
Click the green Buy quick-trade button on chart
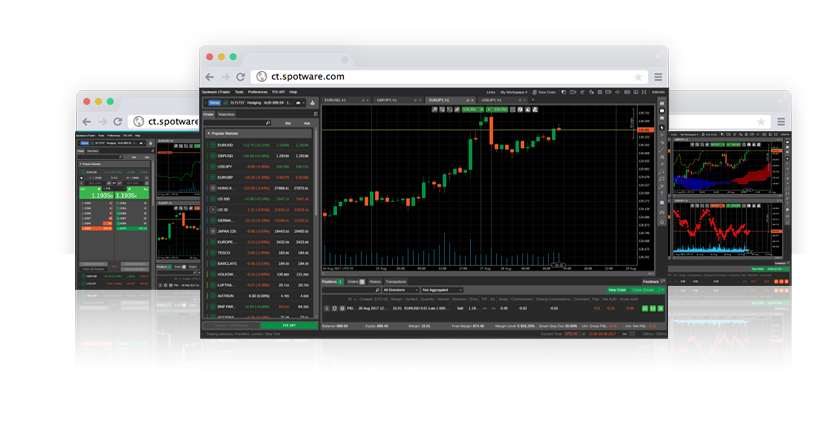[497, 109]
